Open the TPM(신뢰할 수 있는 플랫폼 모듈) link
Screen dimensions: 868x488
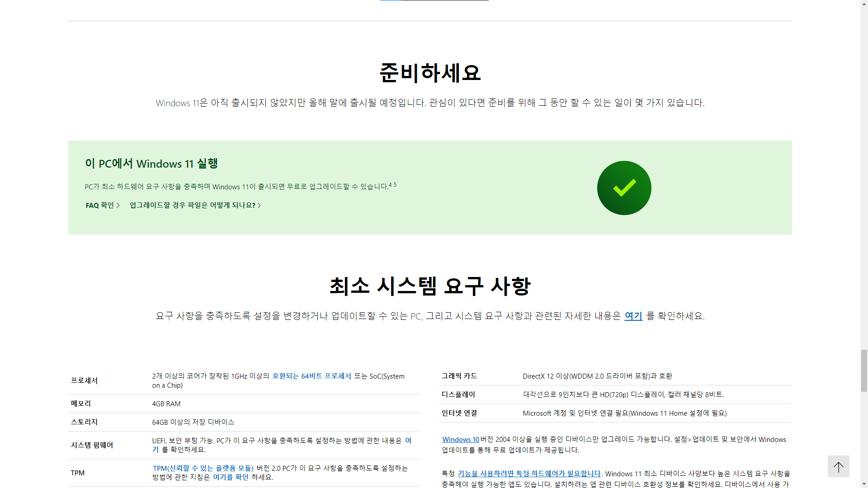203,468
